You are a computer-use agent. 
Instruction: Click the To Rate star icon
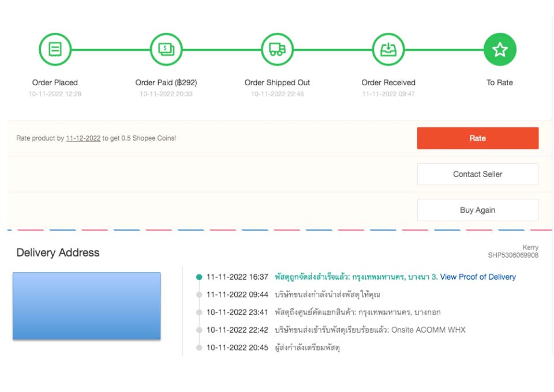pyautogui.click(x=500, y=50)
